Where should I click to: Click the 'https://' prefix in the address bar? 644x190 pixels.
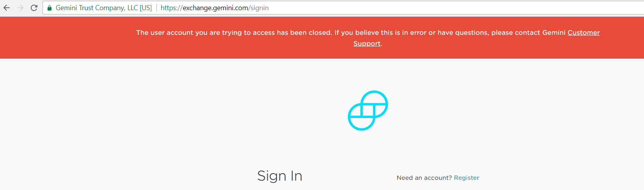pyautogui.click(x=172, y=8)
